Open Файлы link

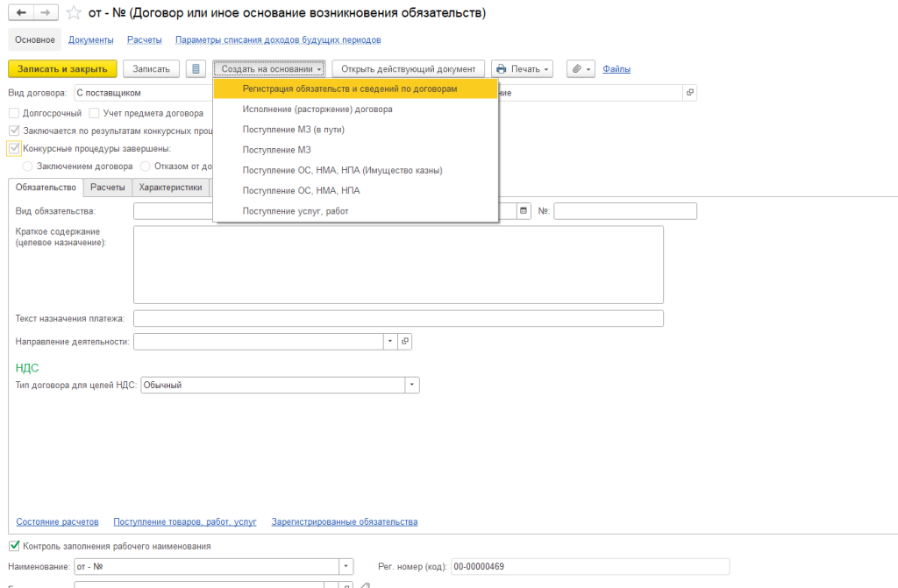click(x=616, y=68)
